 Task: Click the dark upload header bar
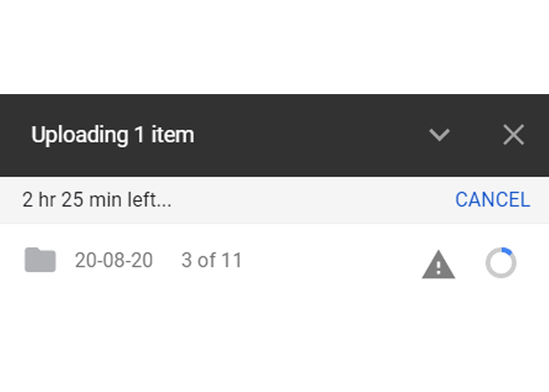pos(274,135)
